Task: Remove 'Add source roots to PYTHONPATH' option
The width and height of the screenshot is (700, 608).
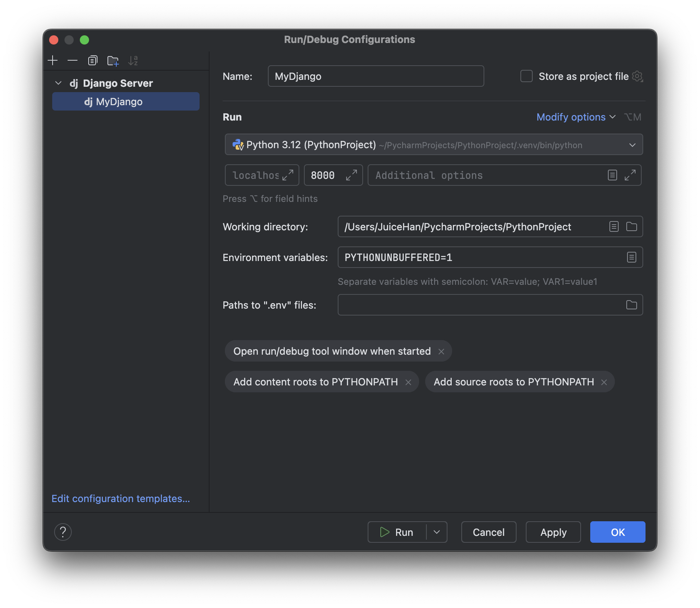Action: coord(604,382)
